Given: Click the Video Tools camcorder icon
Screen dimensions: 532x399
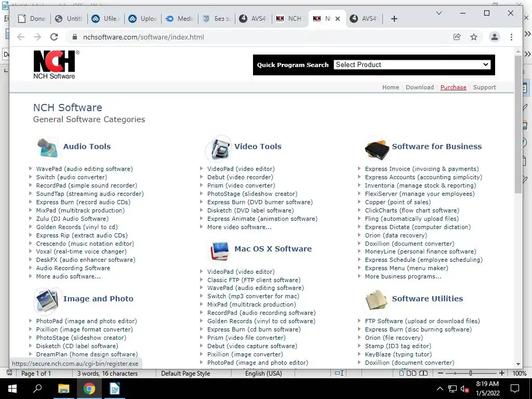Looking at the screenshot, I should [x=219, y=148].
